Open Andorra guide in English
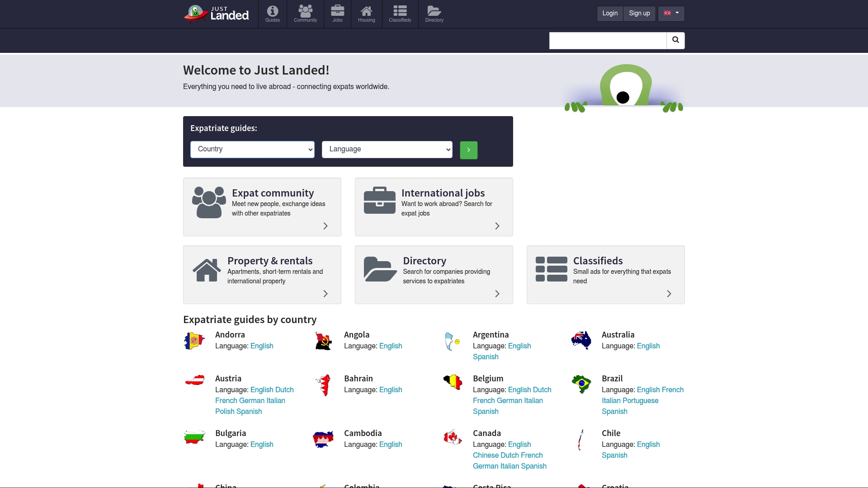This screenshot has height=488, width=868. pyautogui.click(x=262, y=346)
